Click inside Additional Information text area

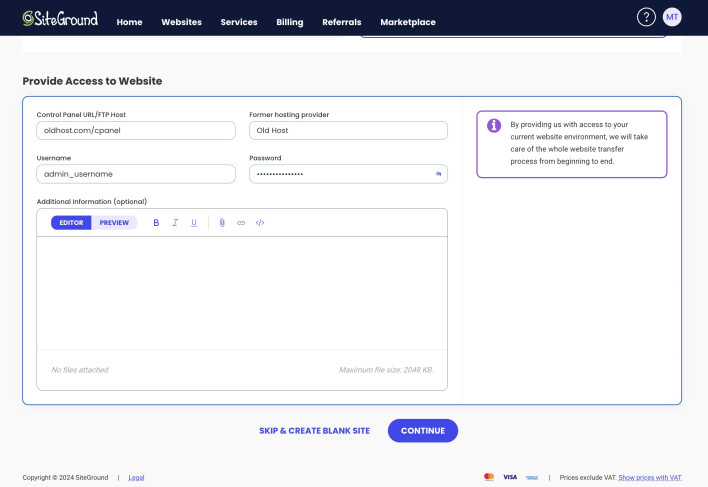(242, 293)
